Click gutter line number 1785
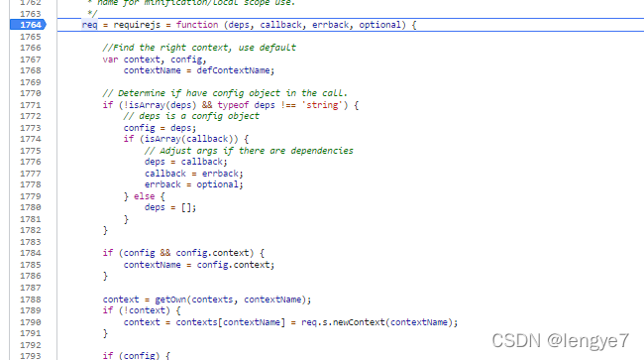This screenshot has width=644, height=360. tap(31, 265)
